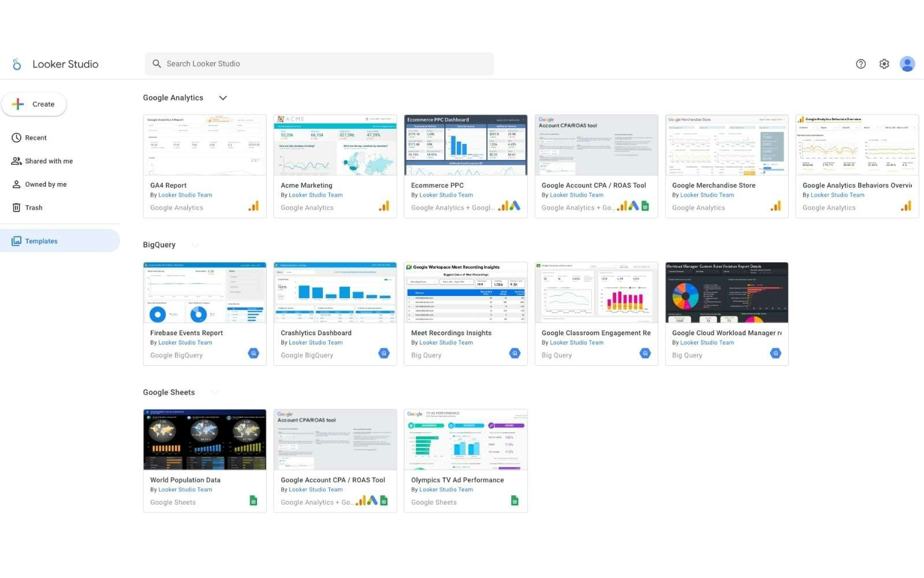Open the GA4 Report template thumbnail

point(204,145)
